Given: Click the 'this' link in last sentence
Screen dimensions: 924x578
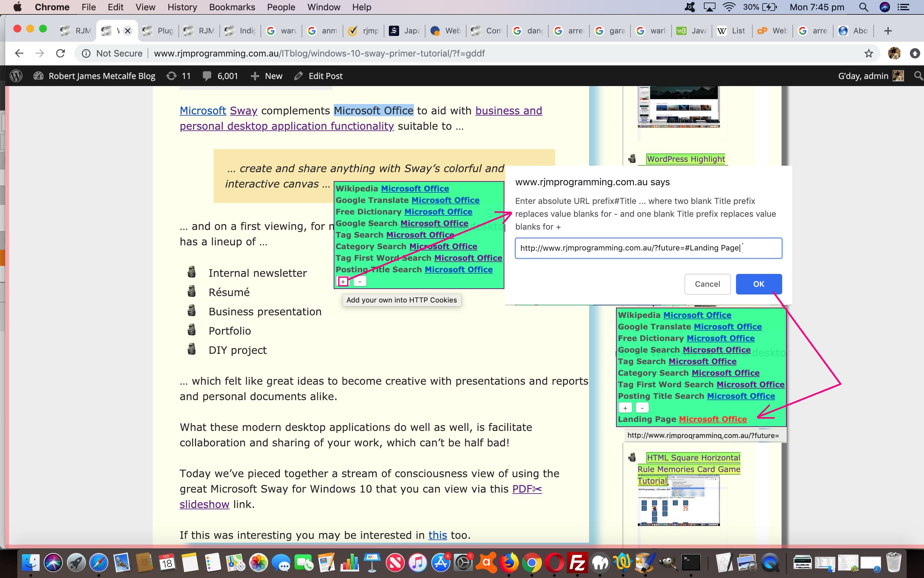Looking at the screenshot, I should click(437, 535).
